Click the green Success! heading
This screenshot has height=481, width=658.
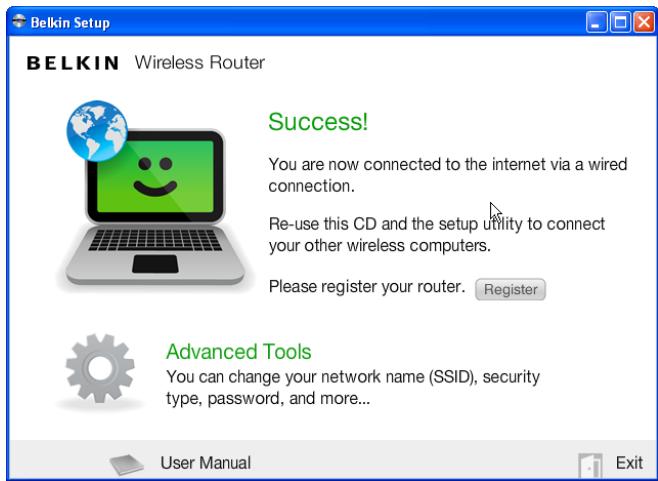click(318, 122)
